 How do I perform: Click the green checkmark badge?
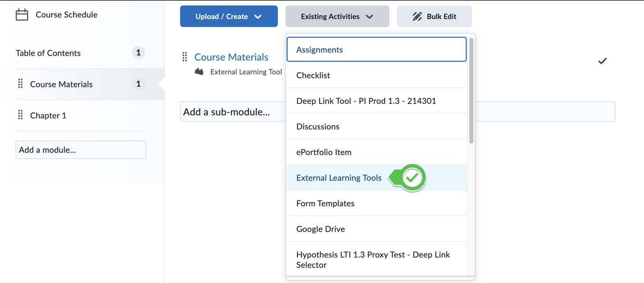pyautogui.click(x=413, y=178)
